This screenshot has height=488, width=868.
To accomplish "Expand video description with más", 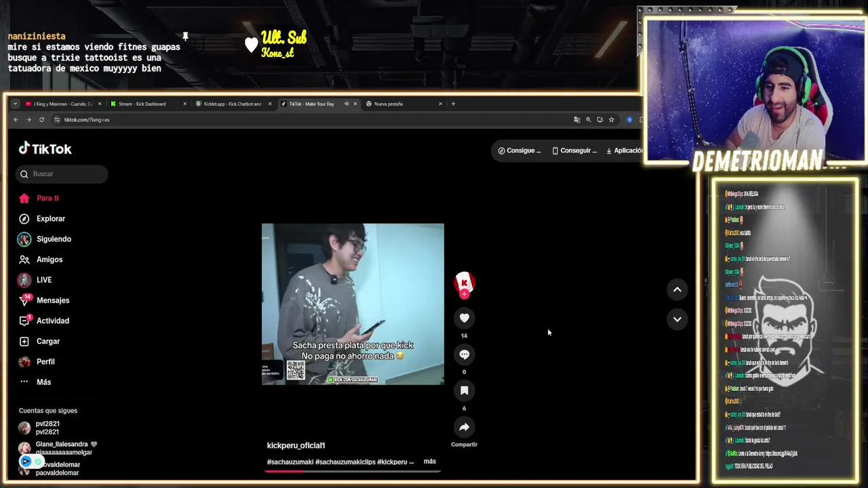I will pyautogui.click(x=430, y=462).
